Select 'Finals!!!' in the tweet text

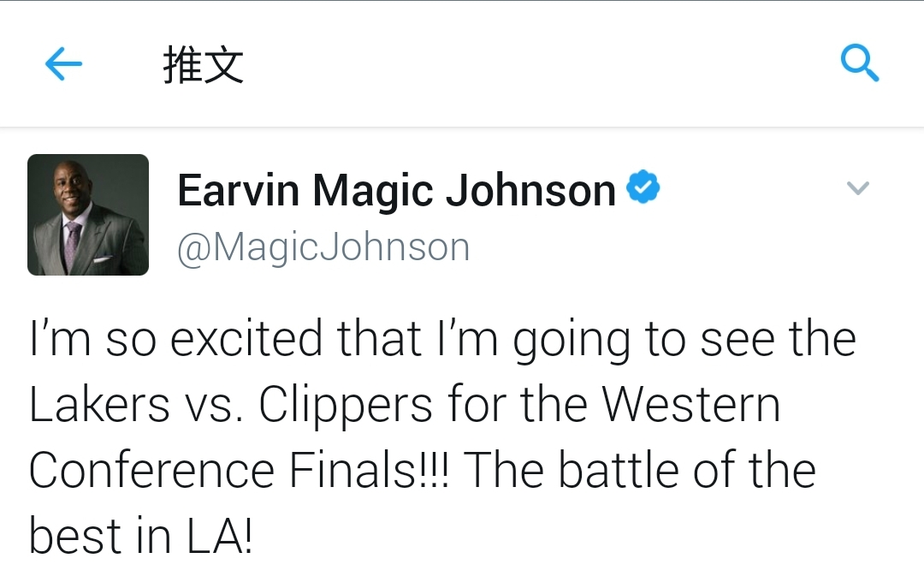369,470
